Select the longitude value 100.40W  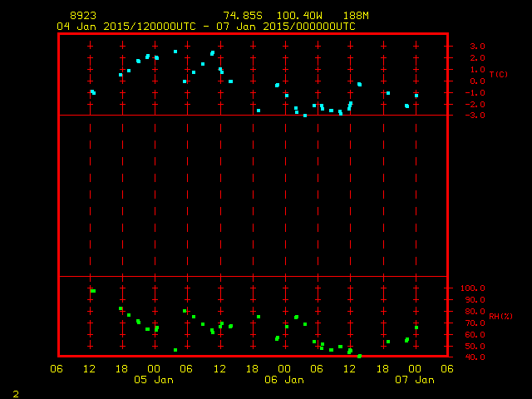point(299,16)
